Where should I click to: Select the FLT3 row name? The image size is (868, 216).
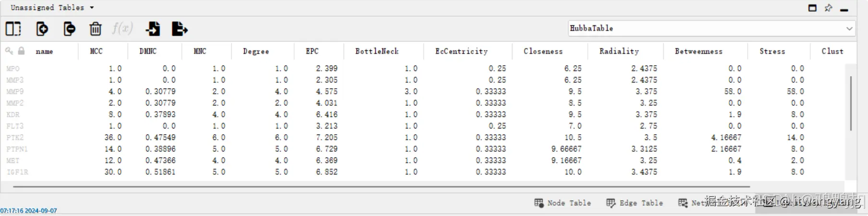pyautogui.click(x=15, y=126)
